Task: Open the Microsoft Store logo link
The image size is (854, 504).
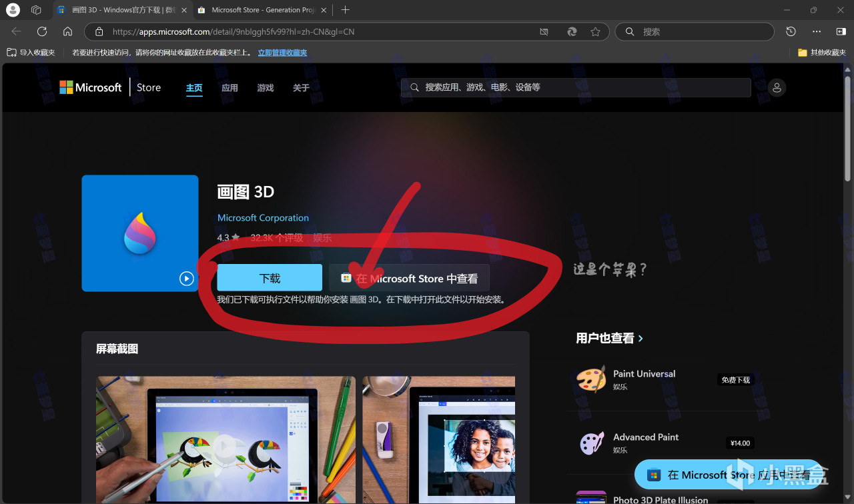Action: 110,87
